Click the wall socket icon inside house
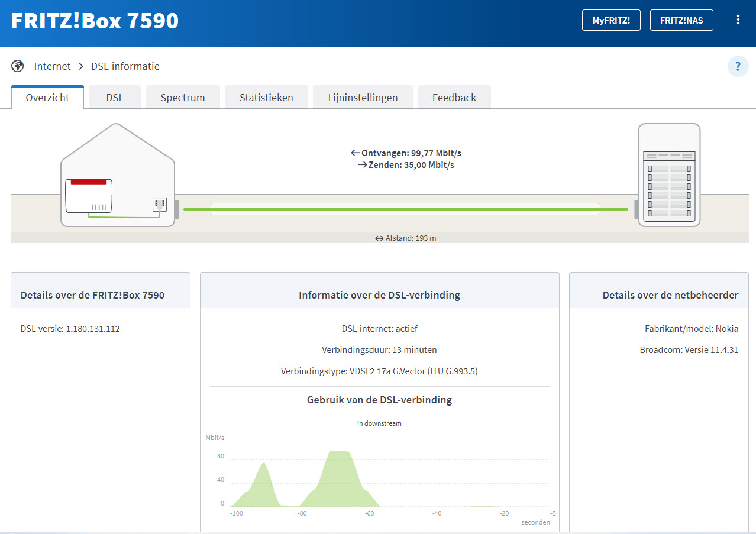Image resolution: width=756 pixels, height=534 pixels. click(159, 205)
